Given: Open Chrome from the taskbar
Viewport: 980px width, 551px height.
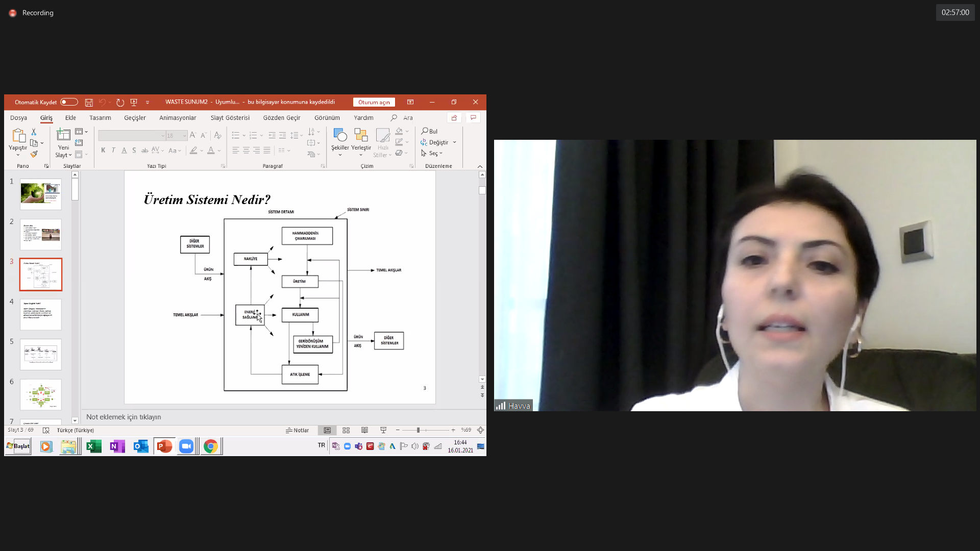Looking at the screenshot, I should 210,446.
